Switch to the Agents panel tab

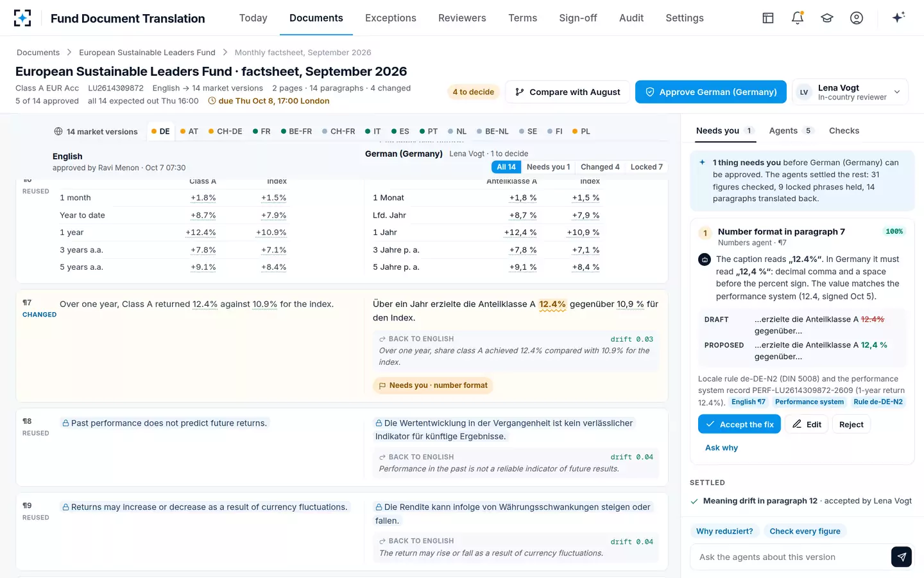coord(791,131)
